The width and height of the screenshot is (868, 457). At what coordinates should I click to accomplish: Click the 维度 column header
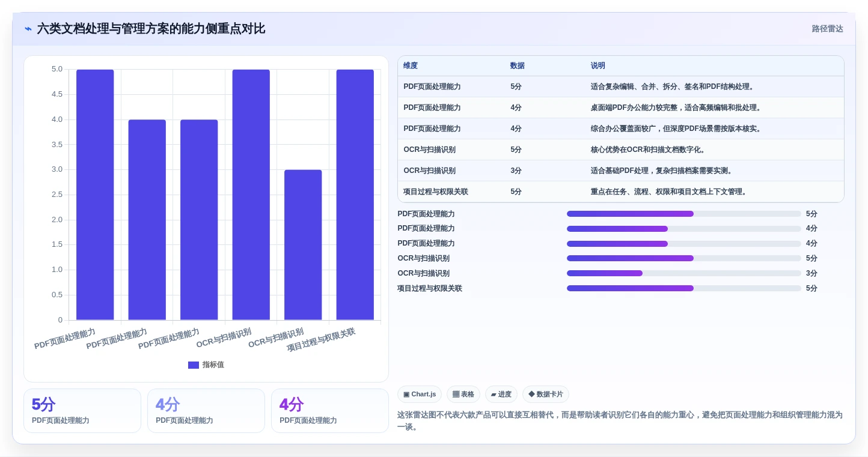[411, 66]
